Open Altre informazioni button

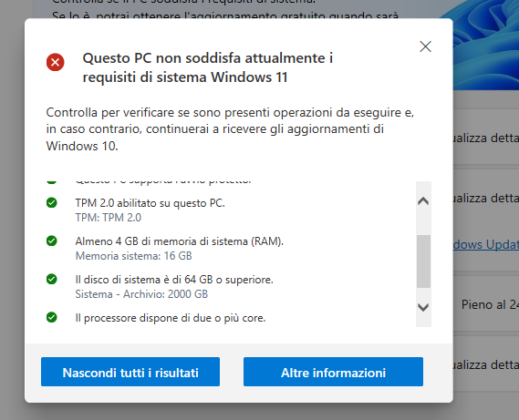tap(333, 372)
